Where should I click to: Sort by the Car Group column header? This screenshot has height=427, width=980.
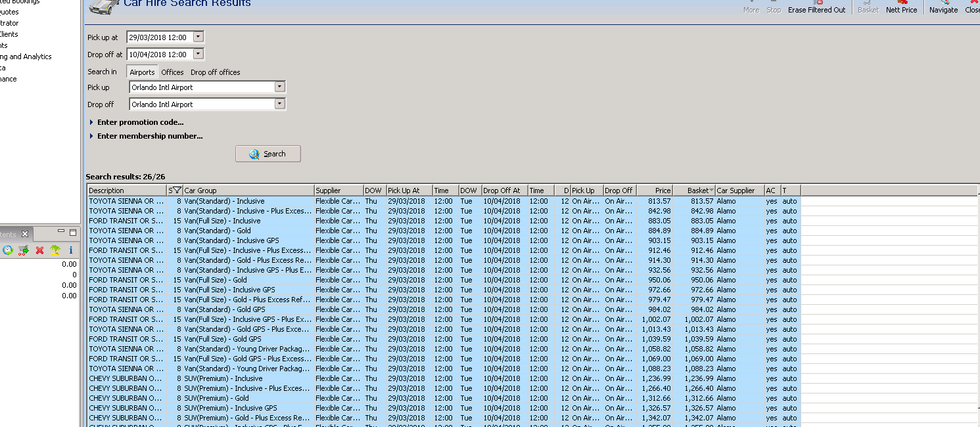tap(248, 191)
